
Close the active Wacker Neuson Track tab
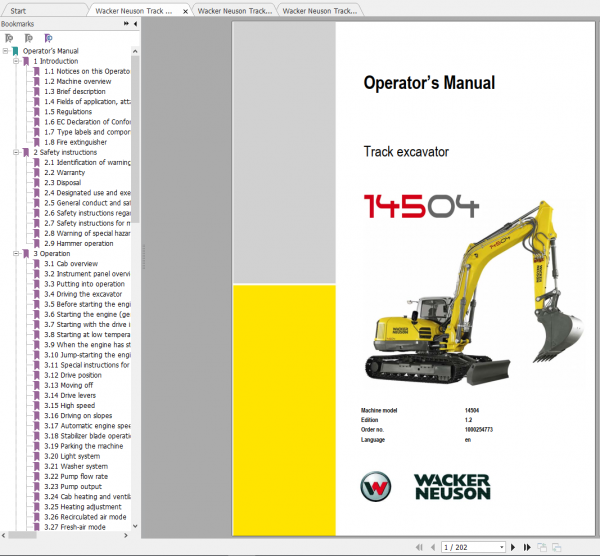(185, 11)
